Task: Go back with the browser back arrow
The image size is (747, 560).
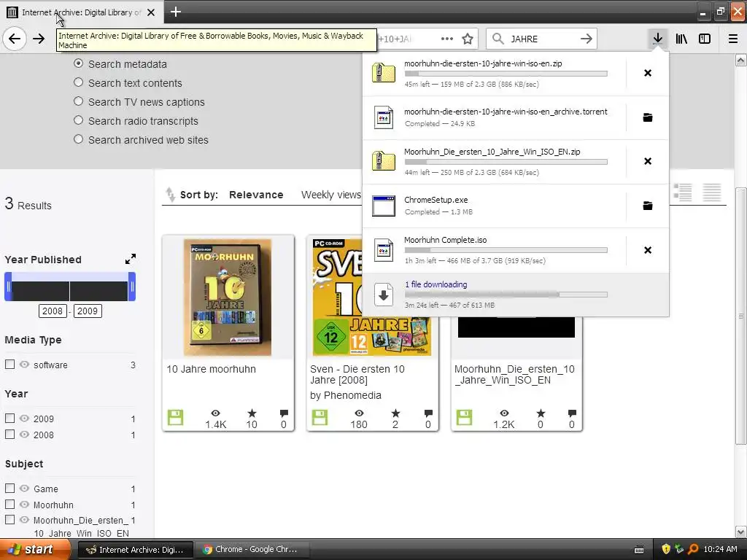Action: (x=15, y=39)
